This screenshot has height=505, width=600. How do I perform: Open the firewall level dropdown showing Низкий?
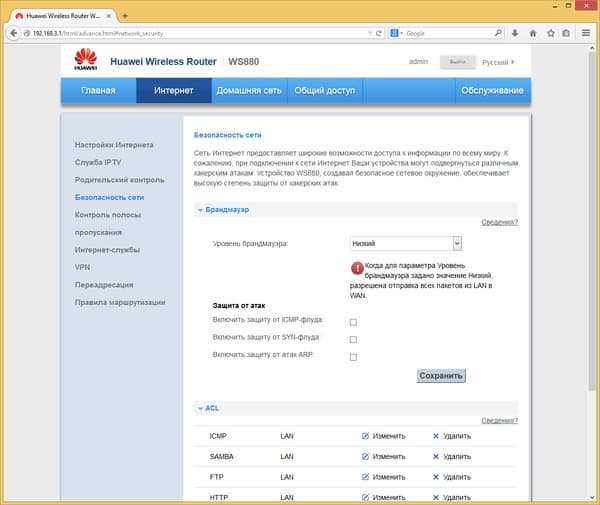[406, 243]
